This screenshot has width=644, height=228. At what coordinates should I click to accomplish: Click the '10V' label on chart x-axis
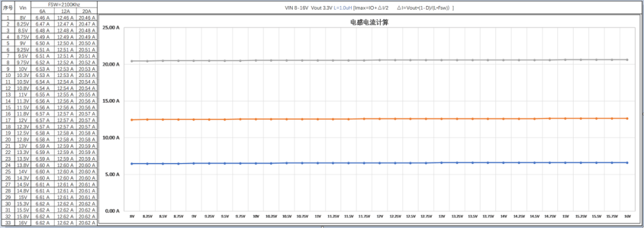pyautogui.click(x=255, y=216)
